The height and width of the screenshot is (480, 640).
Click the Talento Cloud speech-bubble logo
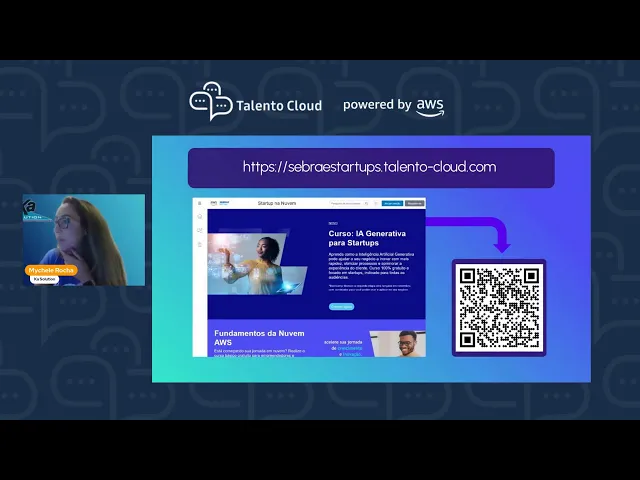pos(211,101)
